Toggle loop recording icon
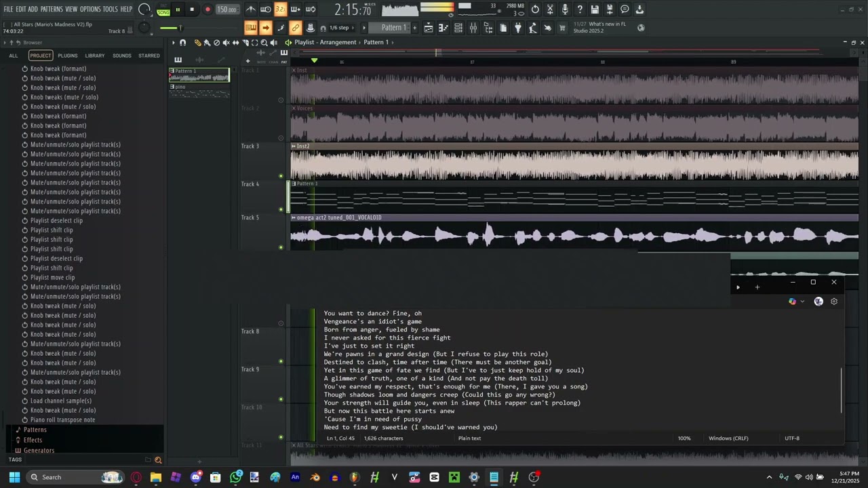Screen dimensions: 868x488 click(x=311, y=9)
